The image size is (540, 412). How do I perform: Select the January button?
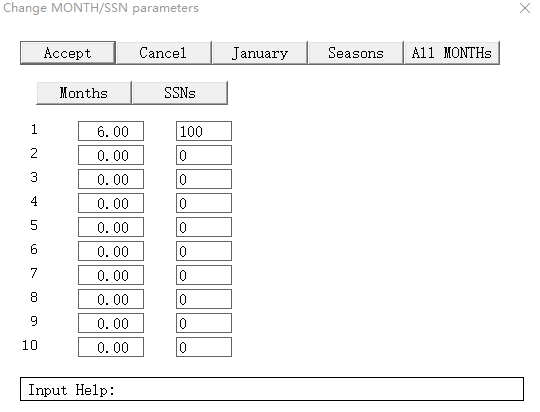click(x=260, y=53)
